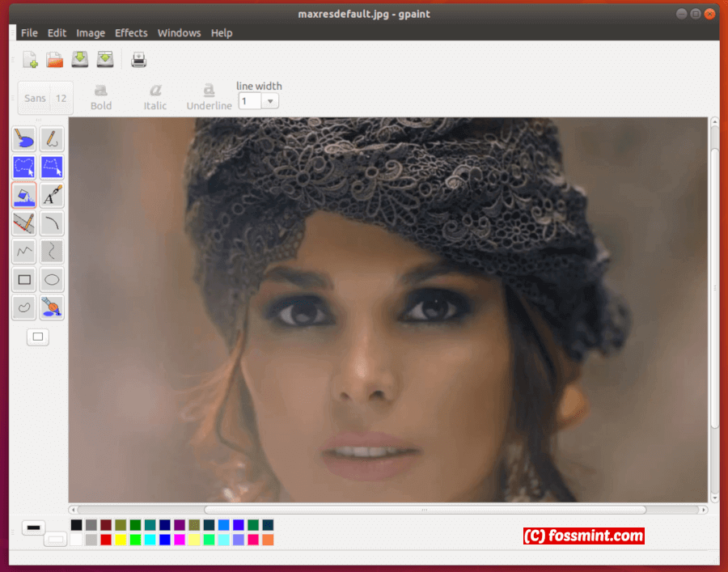Toggle Italic text formatting

(x=155, y=97)
